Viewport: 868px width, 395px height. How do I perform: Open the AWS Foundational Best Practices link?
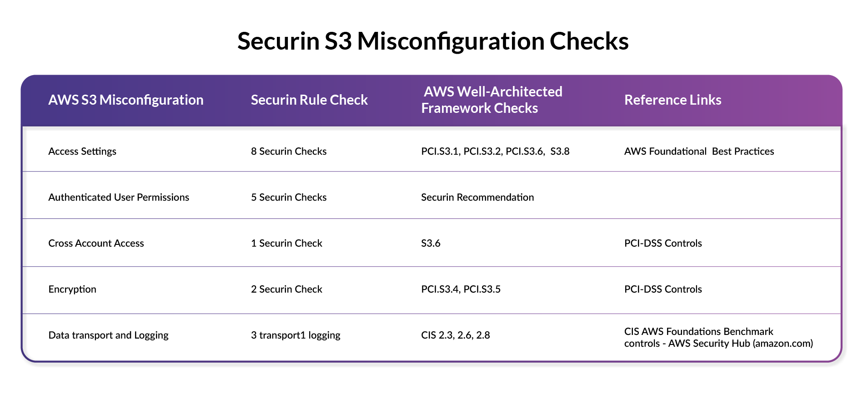[x=699, y=151]
